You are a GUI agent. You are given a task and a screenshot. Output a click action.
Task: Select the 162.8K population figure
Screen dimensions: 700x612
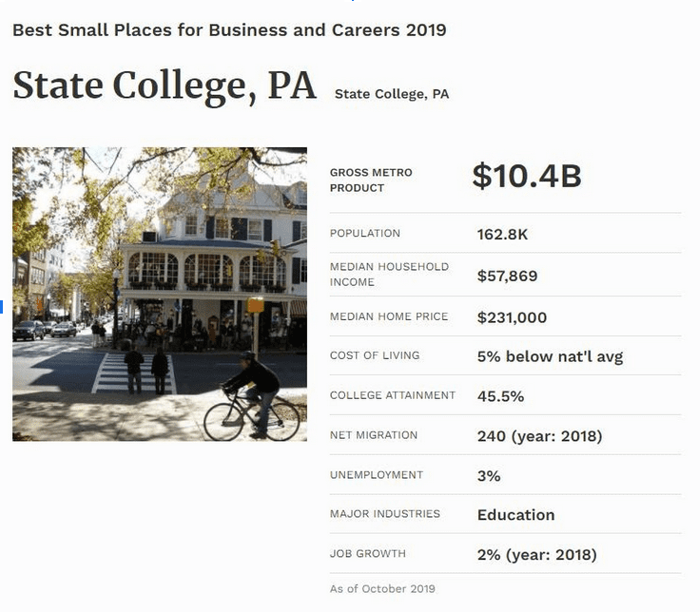(x=502, y=234)
